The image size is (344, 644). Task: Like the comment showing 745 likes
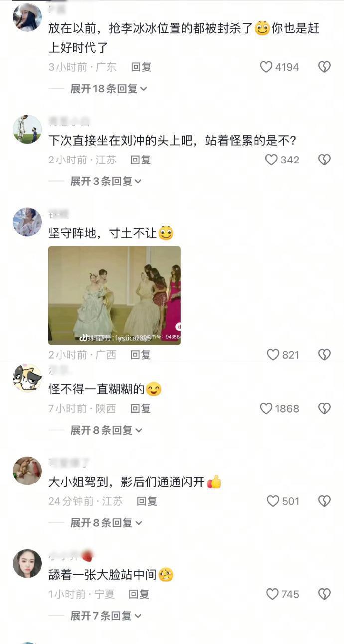272,594
